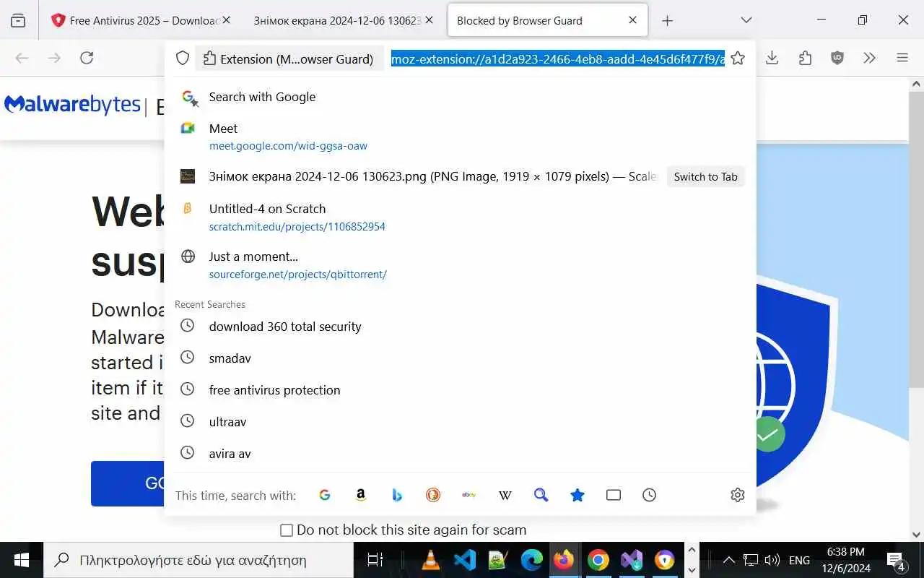
Task: Open a new tab
Action: click(x=668, y=20)
